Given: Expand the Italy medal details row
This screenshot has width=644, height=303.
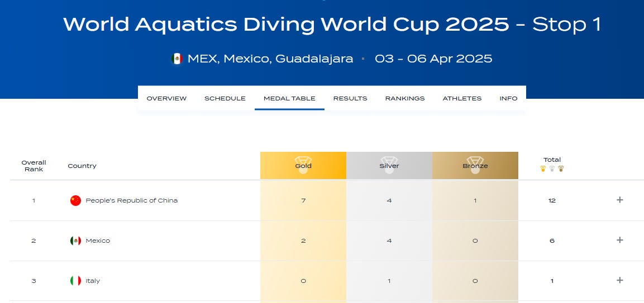Looking at the screenshot, I should [x=619, y=280].
